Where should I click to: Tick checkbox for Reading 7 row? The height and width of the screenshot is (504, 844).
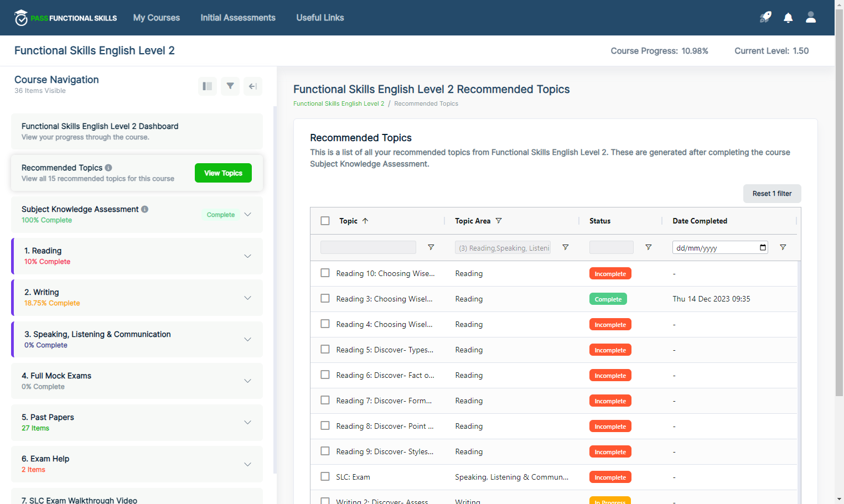point(325,400)
